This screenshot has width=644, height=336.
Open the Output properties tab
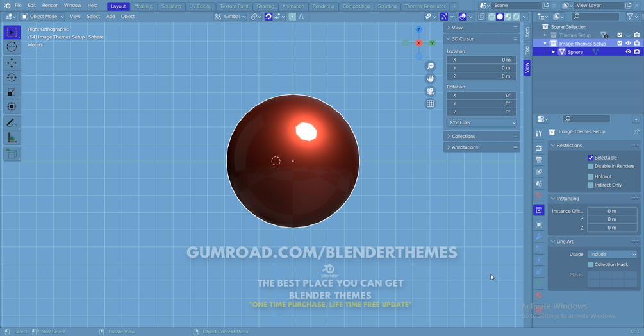point(539,160)
